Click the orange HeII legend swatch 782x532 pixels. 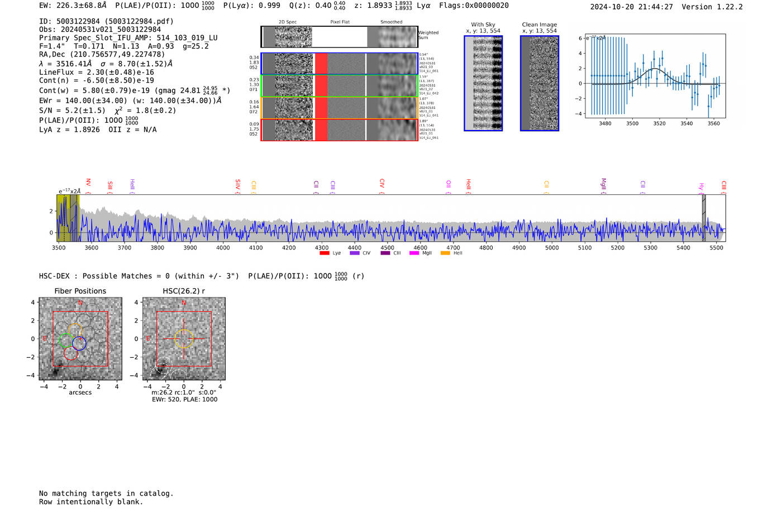pyautogui.click(x=445, y=253)
